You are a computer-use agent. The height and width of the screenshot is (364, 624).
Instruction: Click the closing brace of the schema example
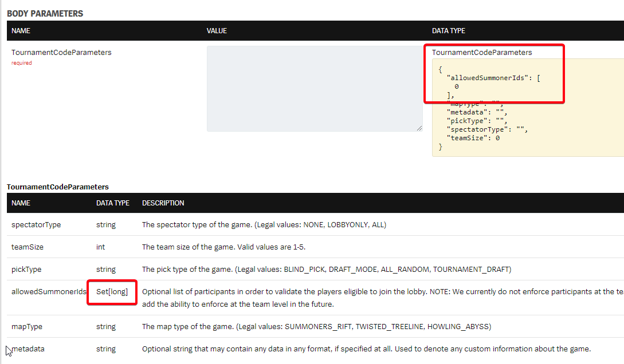tap(440, 146)
